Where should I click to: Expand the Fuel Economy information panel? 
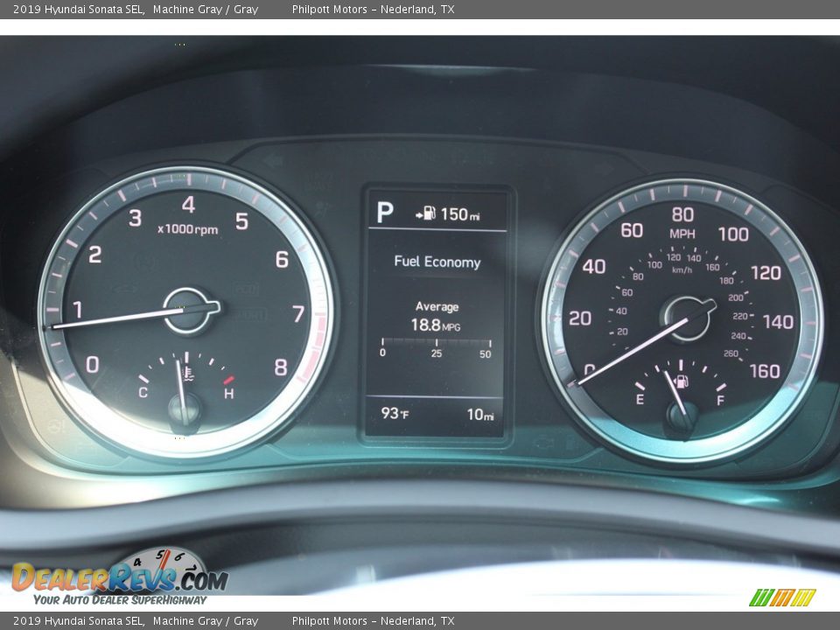pos(437,262)
